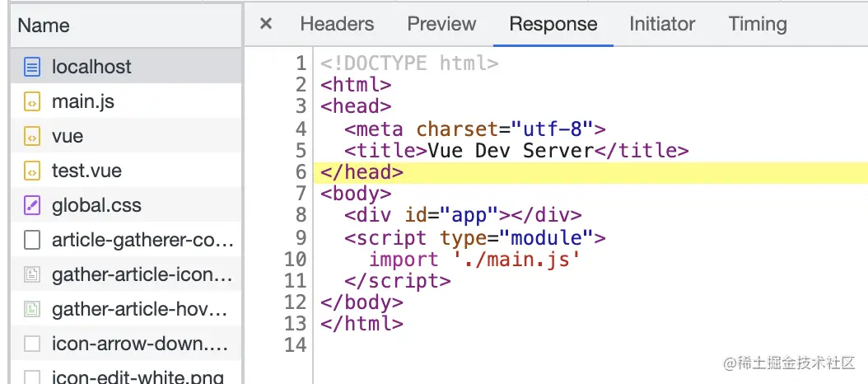Switch to the Headers tab
The image size is (868, 384).
[337, 24]
